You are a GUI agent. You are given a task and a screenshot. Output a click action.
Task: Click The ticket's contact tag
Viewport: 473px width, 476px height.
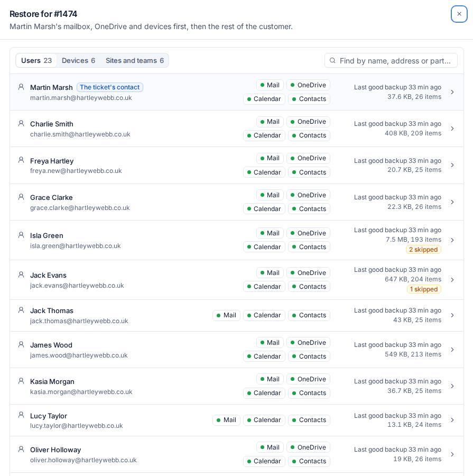point(110,87)
